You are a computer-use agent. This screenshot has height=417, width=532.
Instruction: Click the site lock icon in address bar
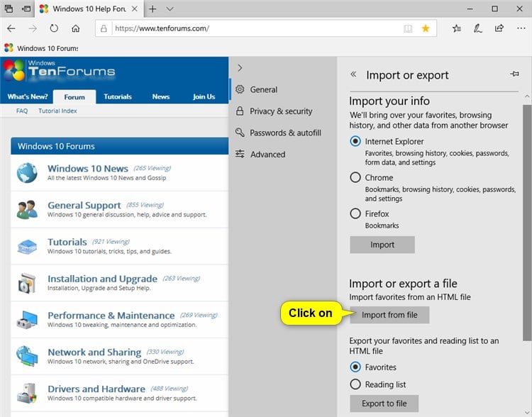(x=104, y=28)
